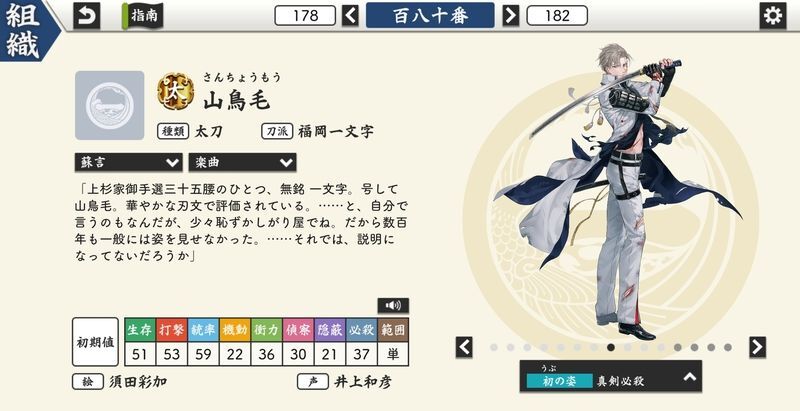Expand the 楽曲 dropdown
800x411 pixels.
tap(242, 162)
